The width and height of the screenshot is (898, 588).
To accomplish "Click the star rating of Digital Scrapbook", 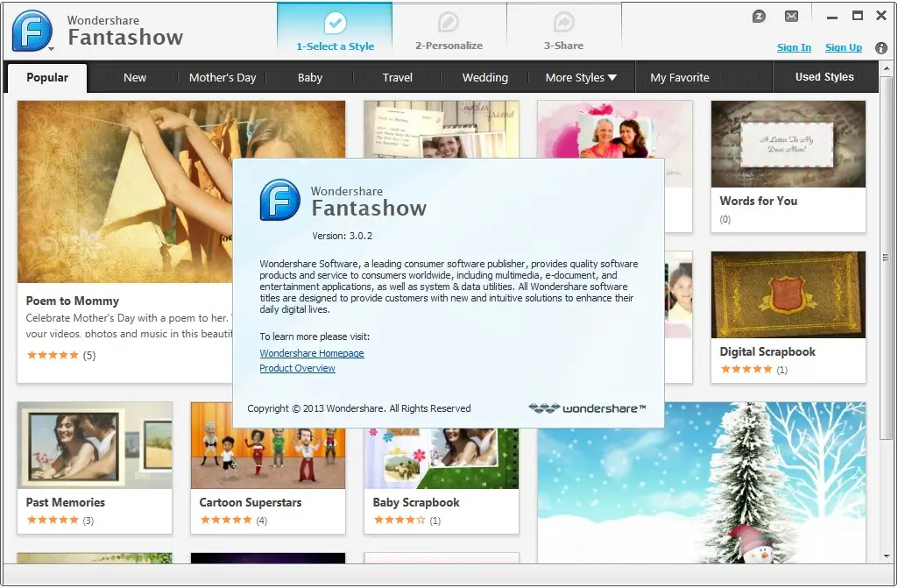I will (x=746, y=370).
